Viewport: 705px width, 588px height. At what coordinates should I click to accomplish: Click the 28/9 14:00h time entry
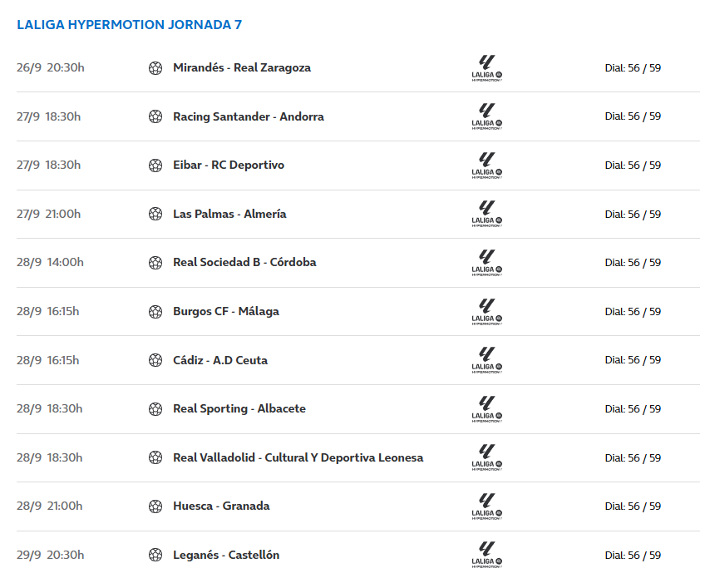[x=51, y=262]
